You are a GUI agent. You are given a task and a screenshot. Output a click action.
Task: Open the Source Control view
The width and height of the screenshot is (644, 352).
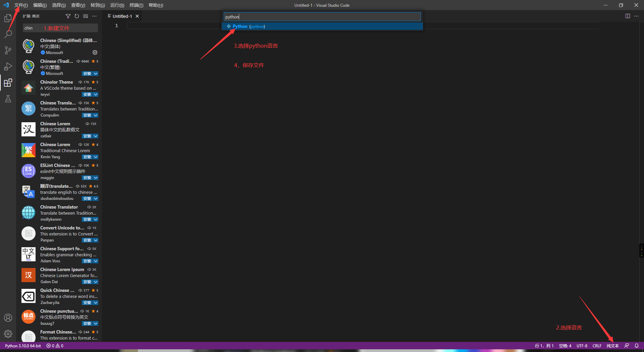(8, 50)
